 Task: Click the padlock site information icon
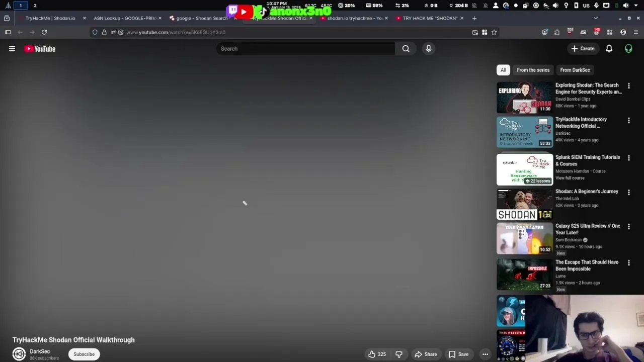pyautogui.click(x=104, y=32)
